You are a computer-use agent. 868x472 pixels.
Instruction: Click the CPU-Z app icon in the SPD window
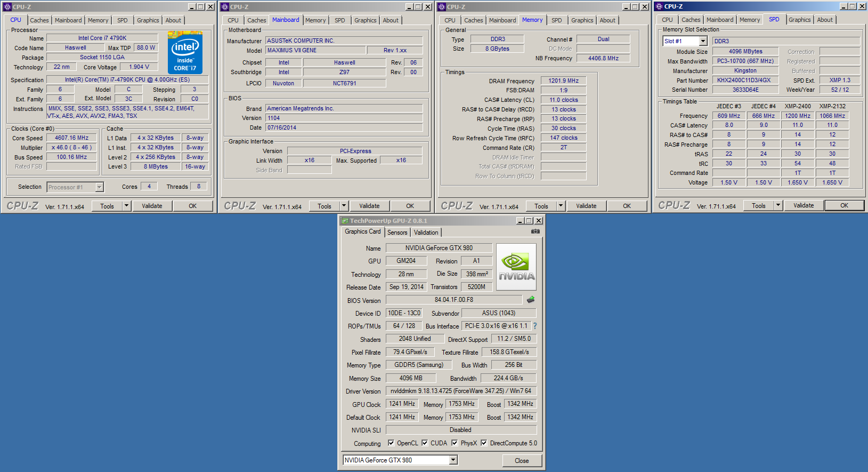pos(659,6)
